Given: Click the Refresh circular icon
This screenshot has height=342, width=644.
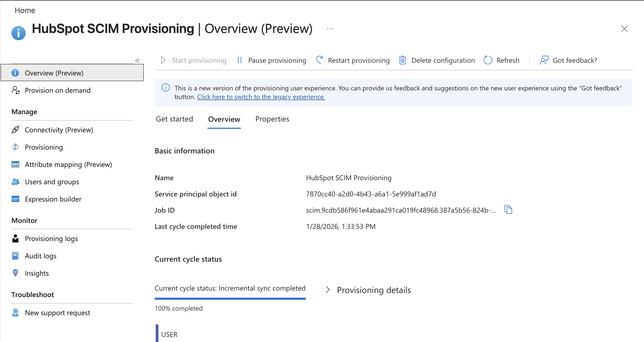Looking at the screenshot, I should click(x=488, y=60).
